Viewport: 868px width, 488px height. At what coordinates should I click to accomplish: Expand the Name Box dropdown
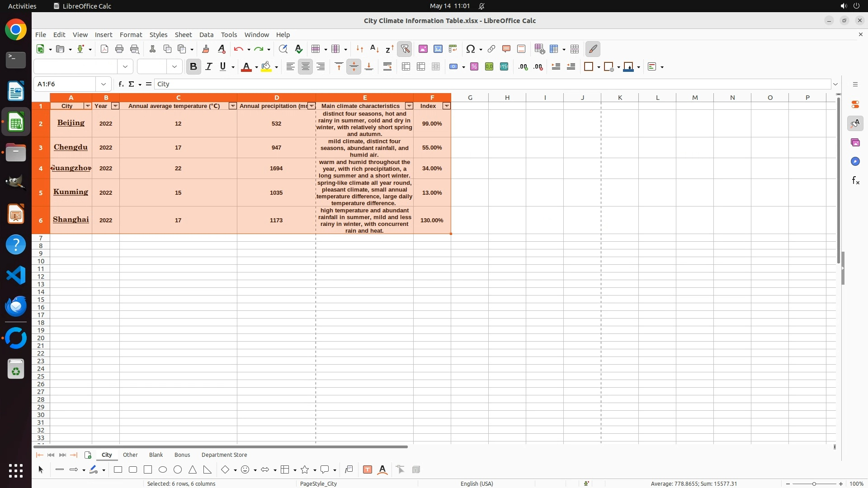coord(104,84)
